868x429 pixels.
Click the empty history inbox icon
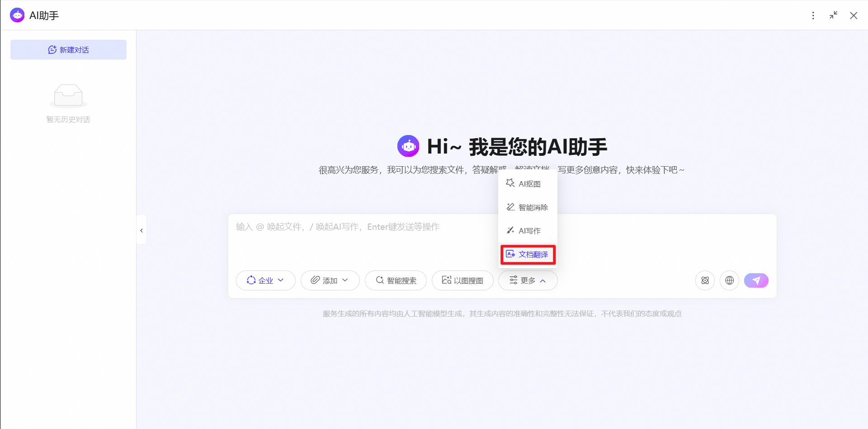tap(68, 96)
